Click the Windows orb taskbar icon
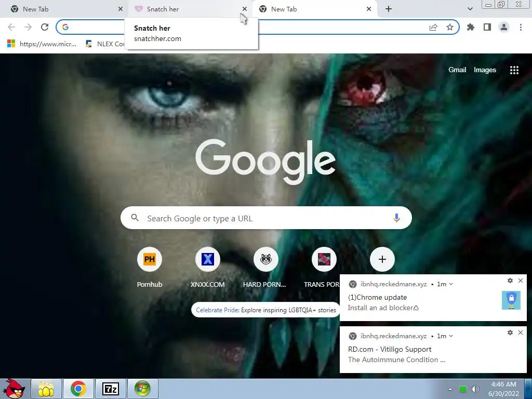Screen dimensions: 532x399 [142, 389]
